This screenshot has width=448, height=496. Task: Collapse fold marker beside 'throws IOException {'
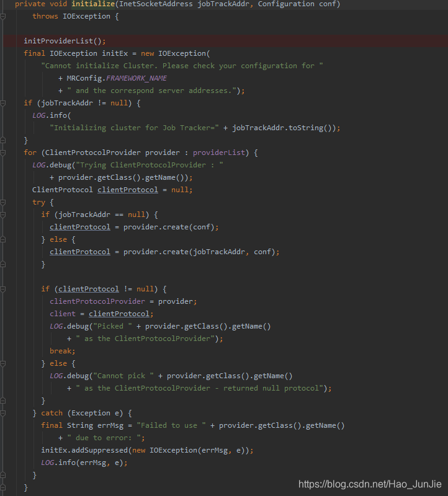click(x=3, y=16)
